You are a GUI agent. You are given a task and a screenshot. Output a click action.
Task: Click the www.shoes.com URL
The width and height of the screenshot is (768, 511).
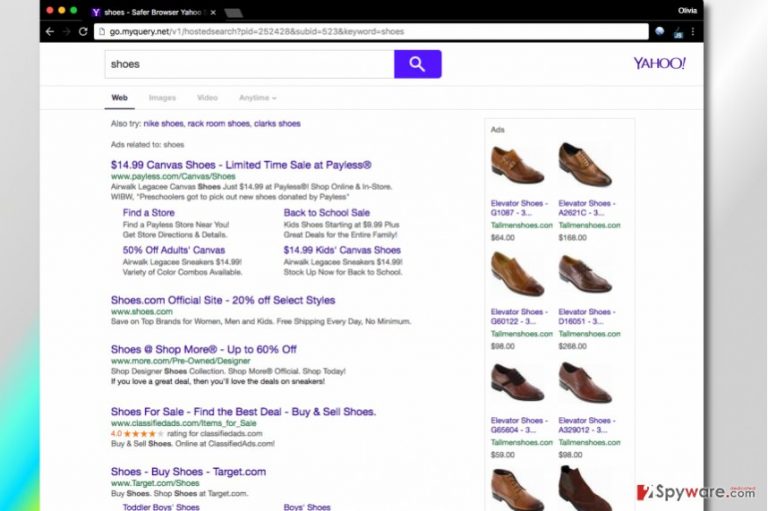tap(142, 311)
